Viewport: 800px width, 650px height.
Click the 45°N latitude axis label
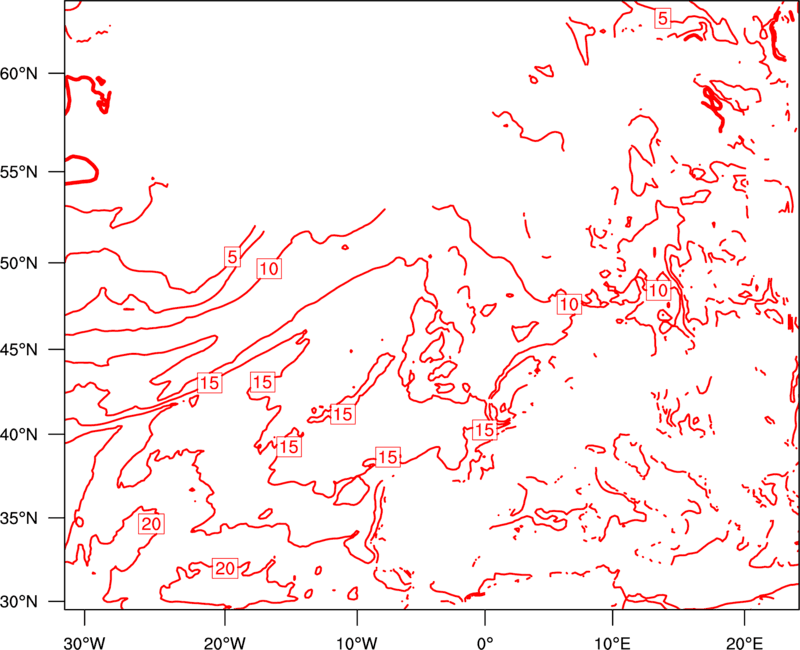point(19,350)
